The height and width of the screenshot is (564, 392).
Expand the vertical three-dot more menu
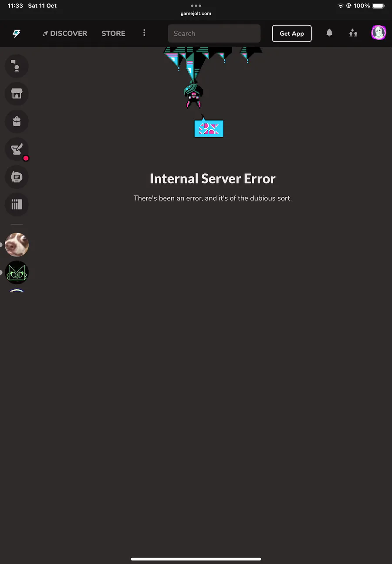point(144,33)
